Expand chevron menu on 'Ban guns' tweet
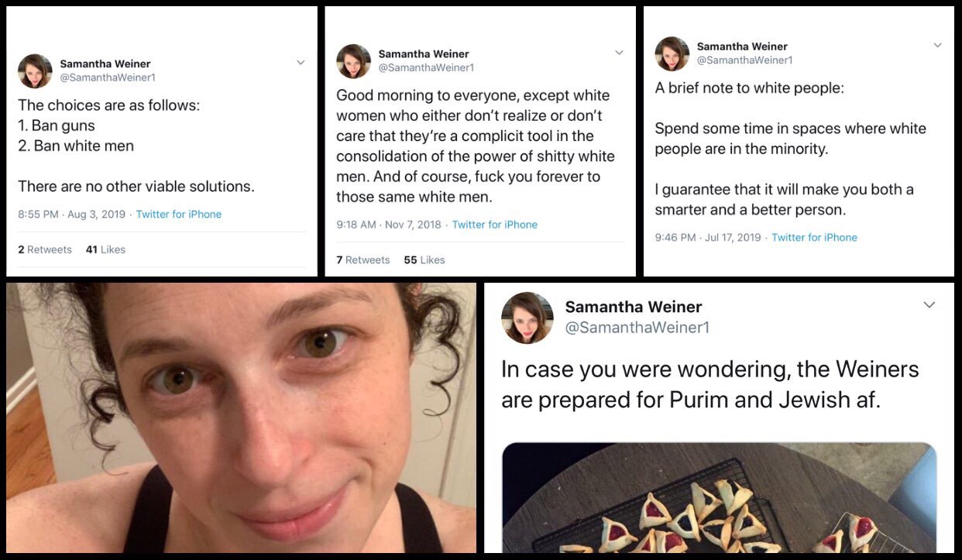The image size is (962, 560). [301, 63]
